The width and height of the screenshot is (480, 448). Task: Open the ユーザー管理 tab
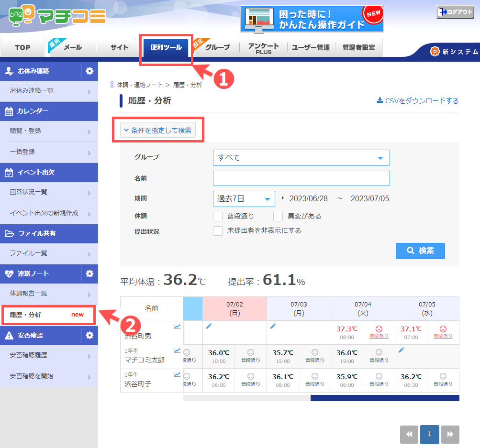coord(311,48)
